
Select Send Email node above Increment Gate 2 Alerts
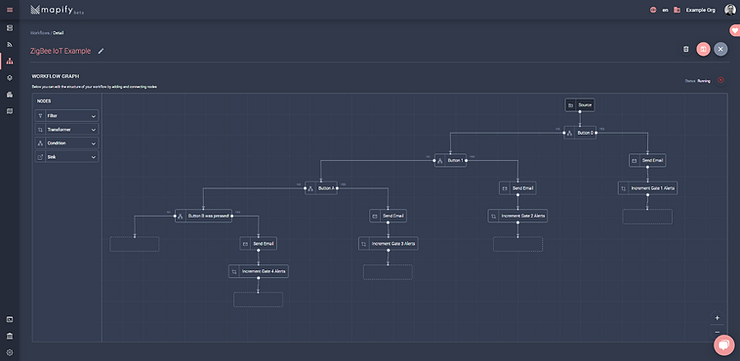click(518, 188)
